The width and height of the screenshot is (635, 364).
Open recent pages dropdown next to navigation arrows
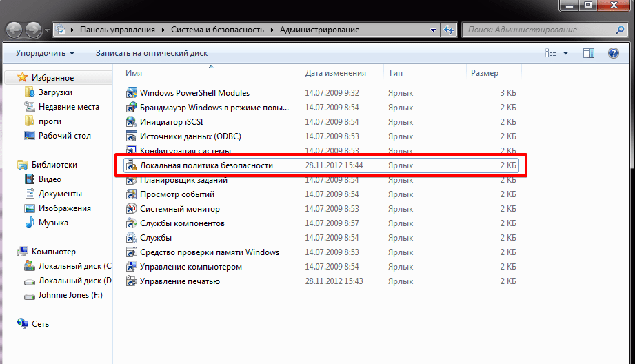(47, 30)
